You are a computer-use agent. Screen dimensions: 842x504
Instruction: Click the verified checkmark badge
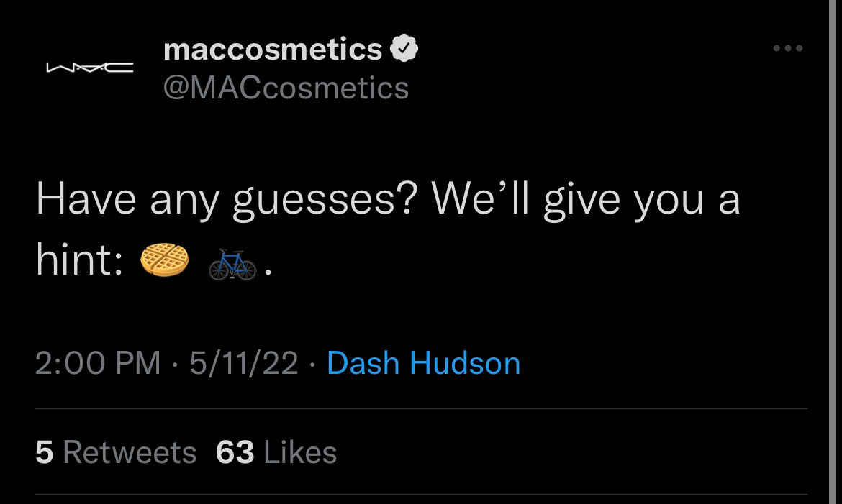[x=404, y=50]
